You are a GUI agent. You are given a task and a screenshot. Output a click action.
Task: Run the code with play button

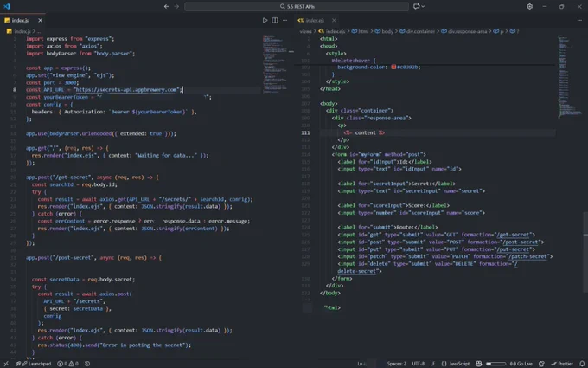click(265, 20)
